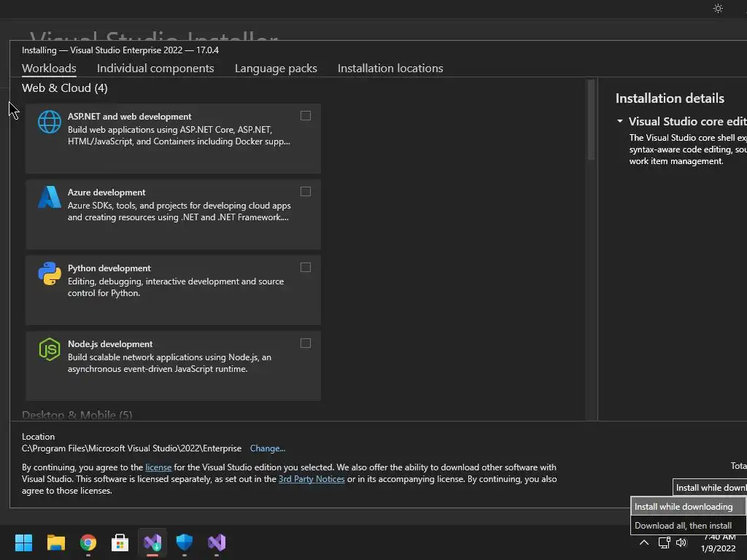747x560 pixels.
Task: Launch Google Chrome from the taskbar
Action: click(88, 542)
